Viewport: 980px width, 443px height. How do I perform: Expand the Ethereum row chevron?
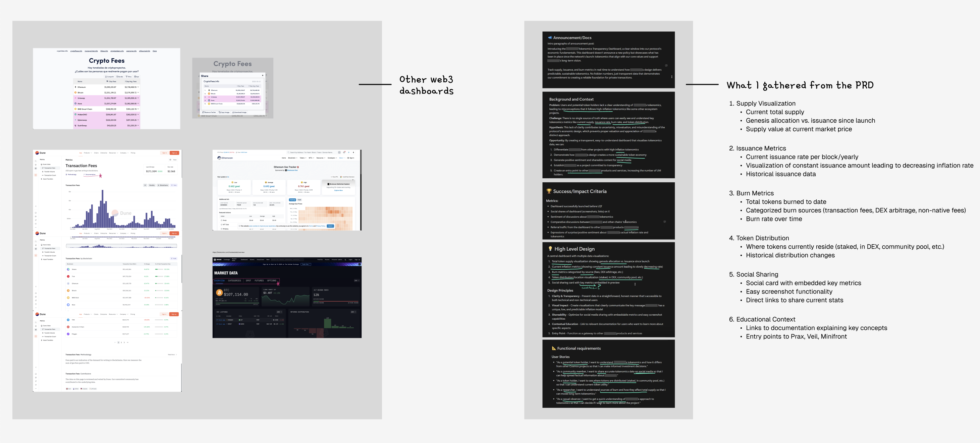pos(138,87)
